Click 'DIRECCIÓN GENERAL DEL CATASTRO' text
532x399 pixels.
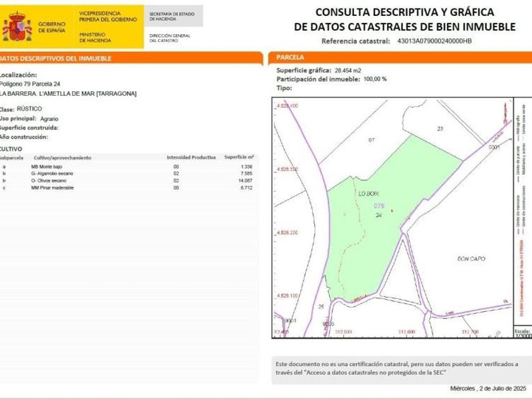[x=170, y=38]
